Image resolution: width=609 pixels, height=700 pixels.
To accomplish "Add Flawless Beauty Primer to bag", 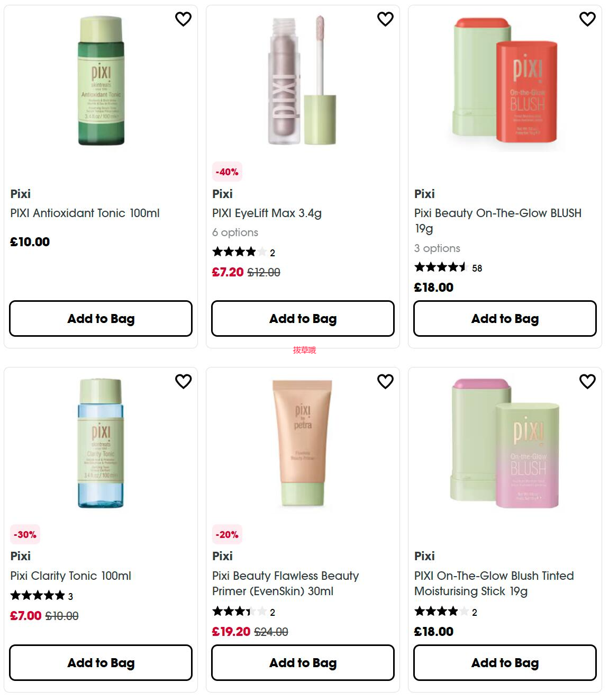I will [x=303, y=663].
